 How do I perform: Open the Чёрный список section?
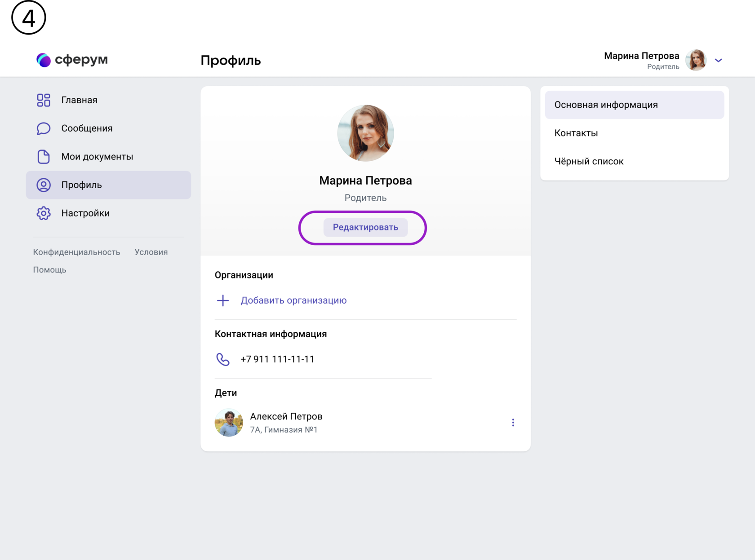(589, 161)
